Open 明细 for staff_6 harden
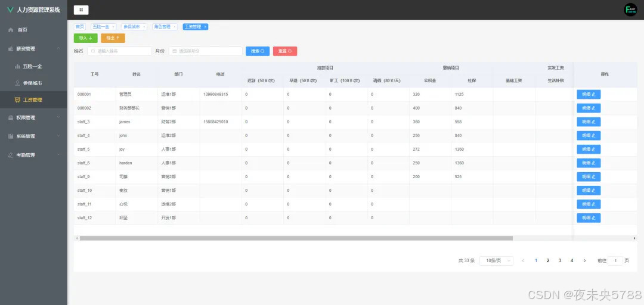 589,163
